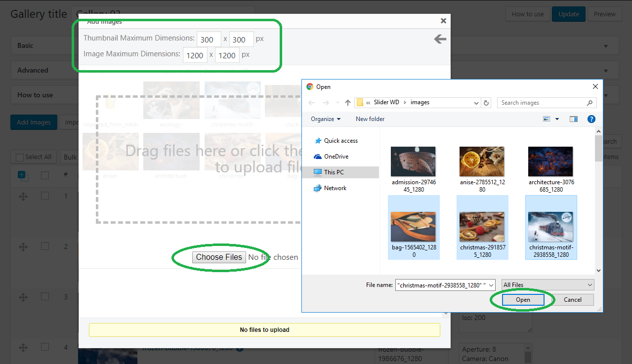The image size is (632, 364).
Task: Tick the Select All checkbox
Action: pyautogui.click(x=20, y=157)
